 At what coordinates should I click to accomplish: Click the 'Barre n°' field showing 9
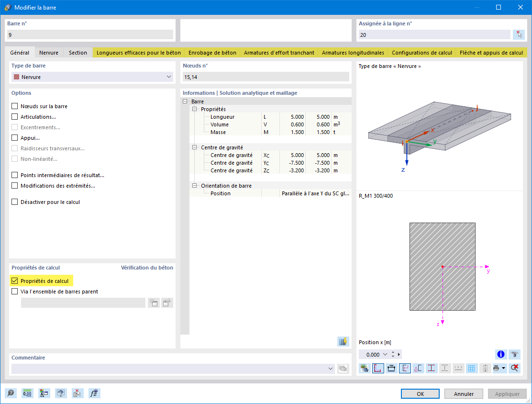click(90, 34)
